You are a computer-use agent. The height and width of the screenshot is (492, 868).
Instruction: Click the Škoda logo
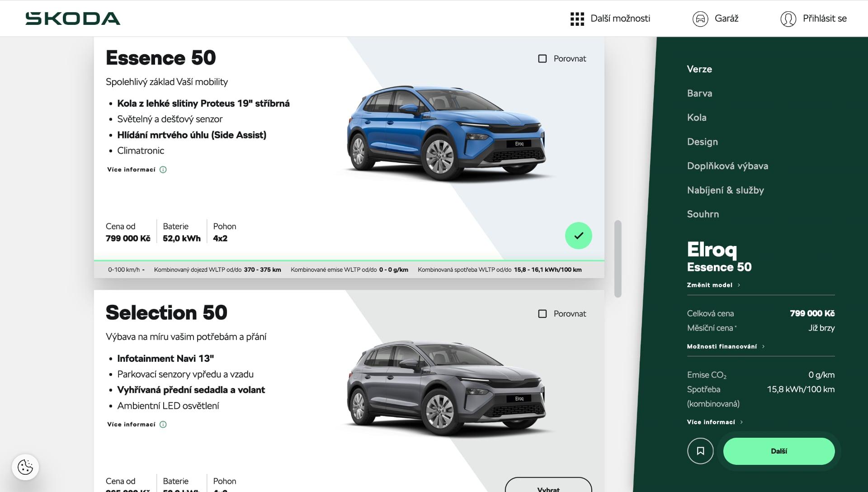point(73,19)
